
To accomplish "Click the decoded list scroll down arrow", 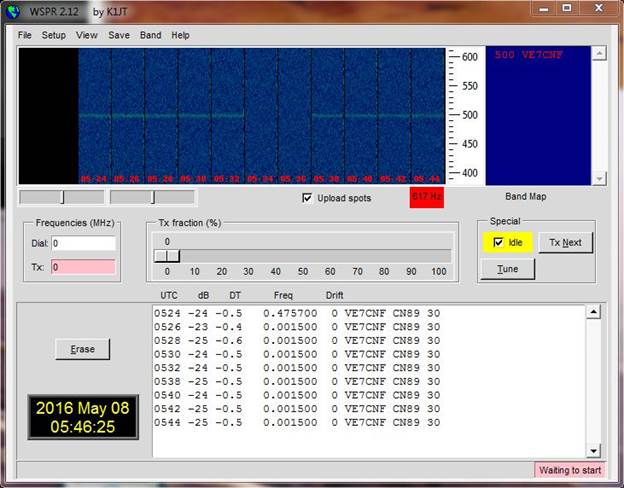I will pyautogui.click(x=593, y=450).
